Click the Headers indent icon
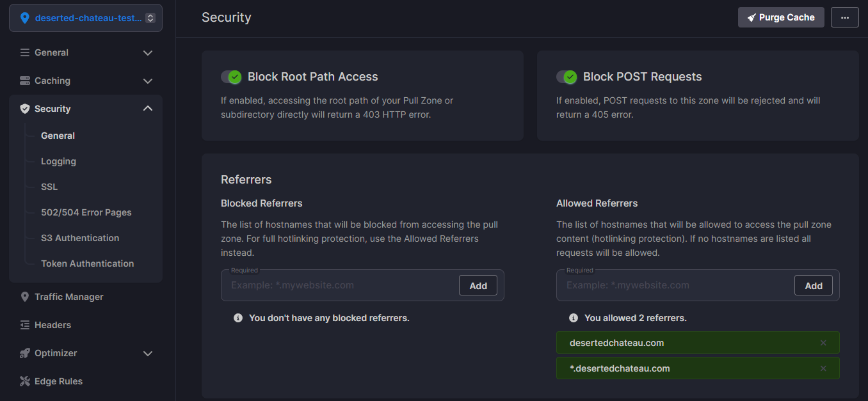Viewport: 868px width, 401px height. [25, 325]
